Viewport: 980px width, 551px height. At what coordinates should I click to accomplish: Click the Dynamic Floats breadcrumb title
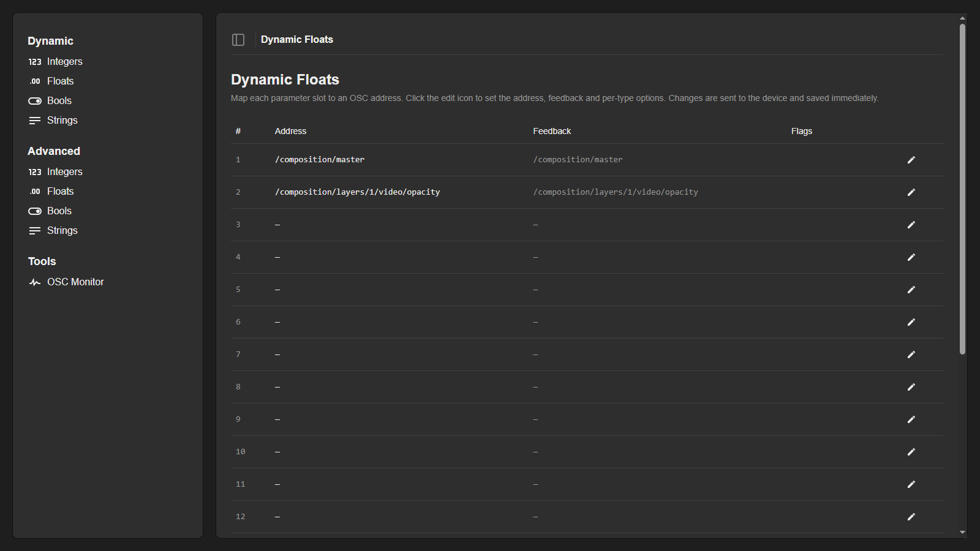(x=297, y=40)
